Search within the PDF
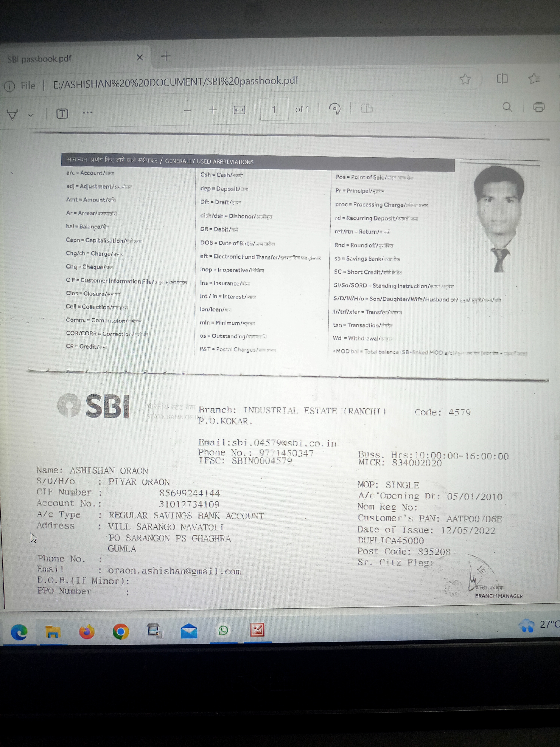560x747 pixels. (x=507, y=107)
